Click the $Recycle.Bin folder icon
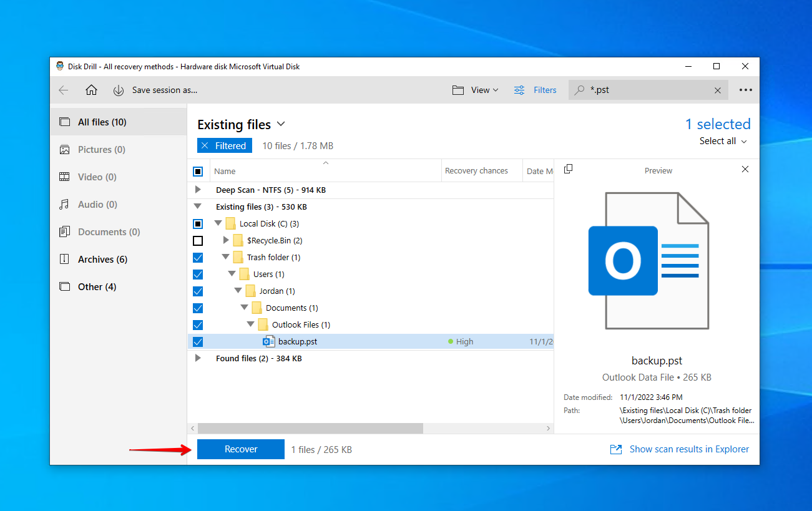The width and height of the screenshot is (812, 511). [238, 240]
